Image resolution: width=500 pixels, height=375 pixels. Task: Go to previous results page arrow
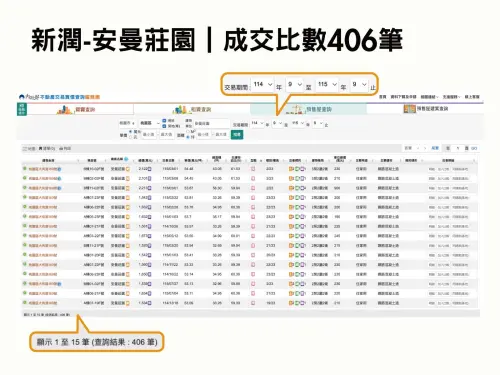point(418,148)
